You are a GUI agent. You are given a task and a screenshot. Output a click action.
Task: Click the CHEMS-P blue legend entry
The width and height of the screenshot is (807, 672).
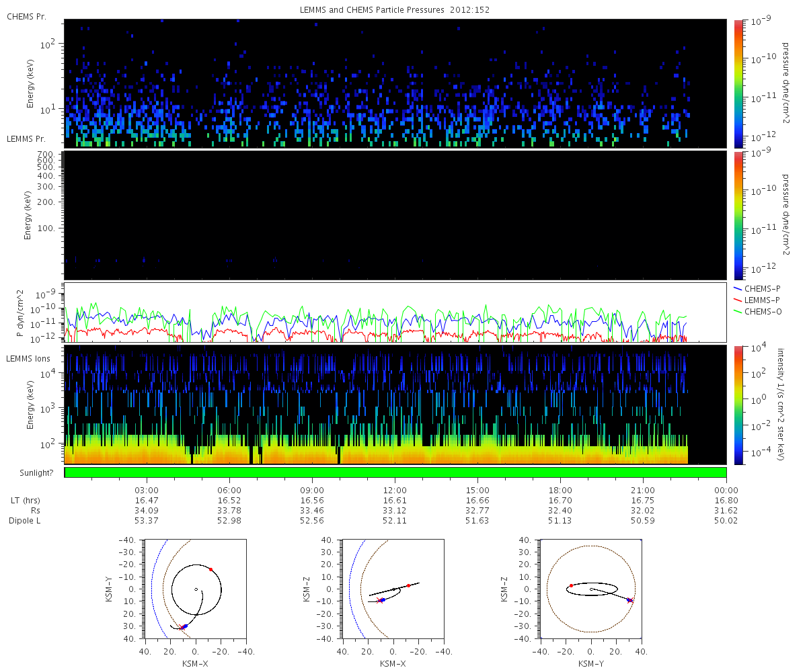click(757, 288)
